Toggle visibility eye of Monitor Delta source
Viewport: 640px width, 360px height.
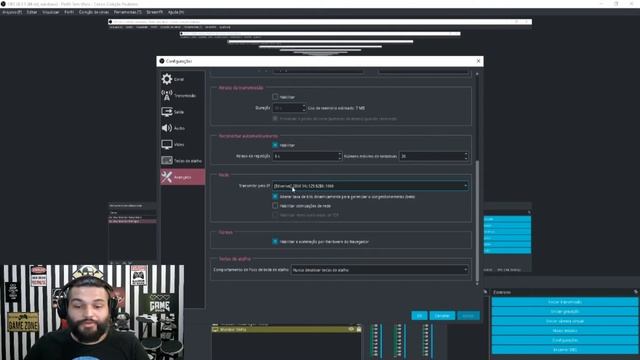351,329
